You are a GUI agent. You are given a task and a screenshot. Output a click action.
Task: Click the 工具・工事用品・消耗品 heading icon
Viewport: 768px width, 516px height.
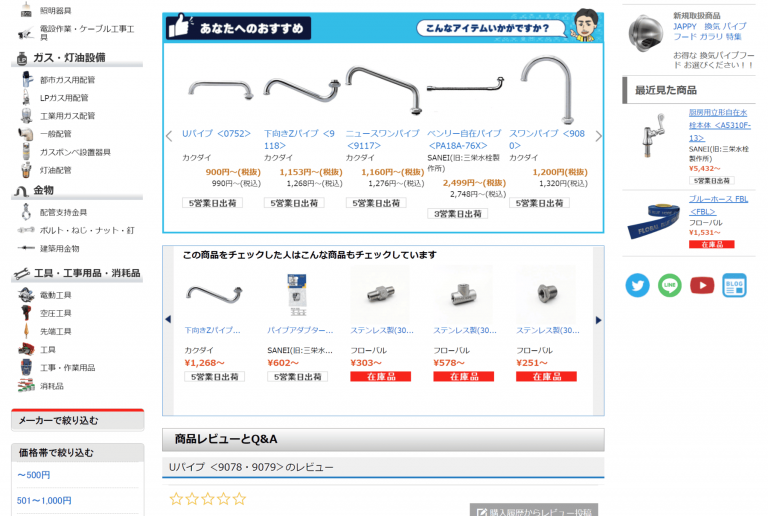pos(22,273)
